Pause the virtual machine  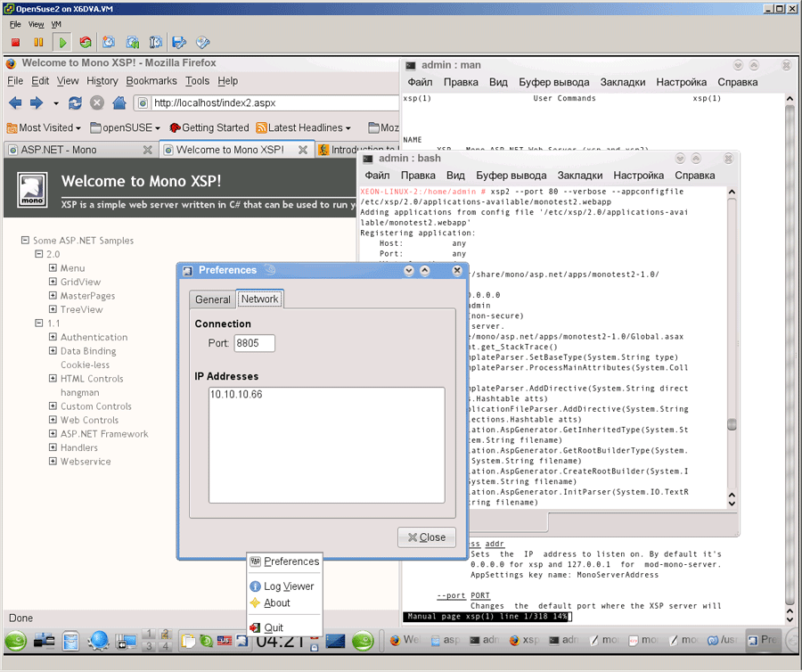click(38, 43)
